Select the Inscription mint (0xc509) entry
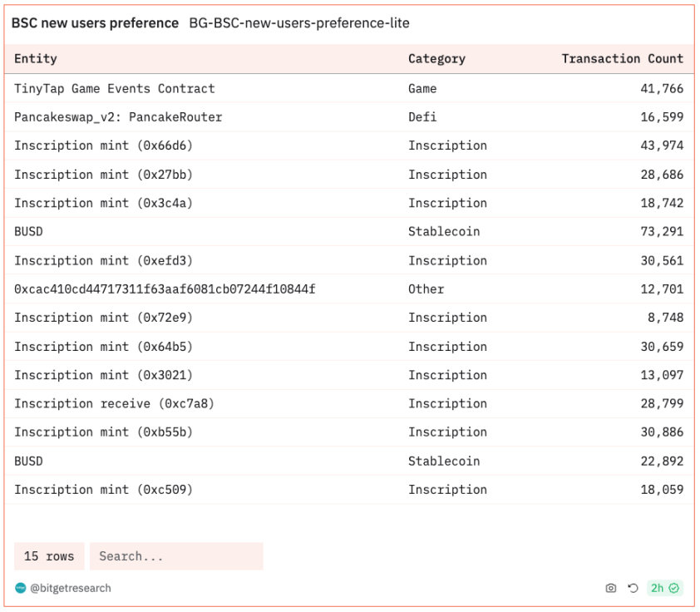The width and height of the screenshot is (700, 612). pos(103,490)
